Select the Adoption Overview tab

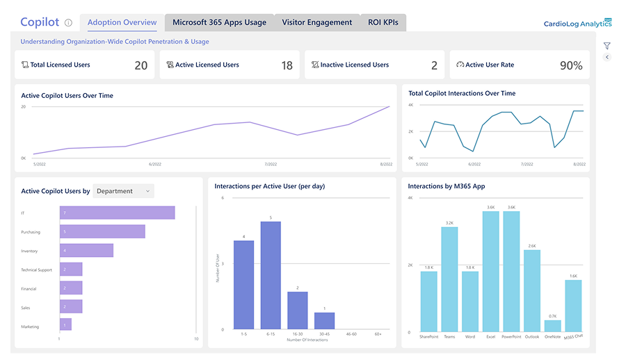point(122,22)
